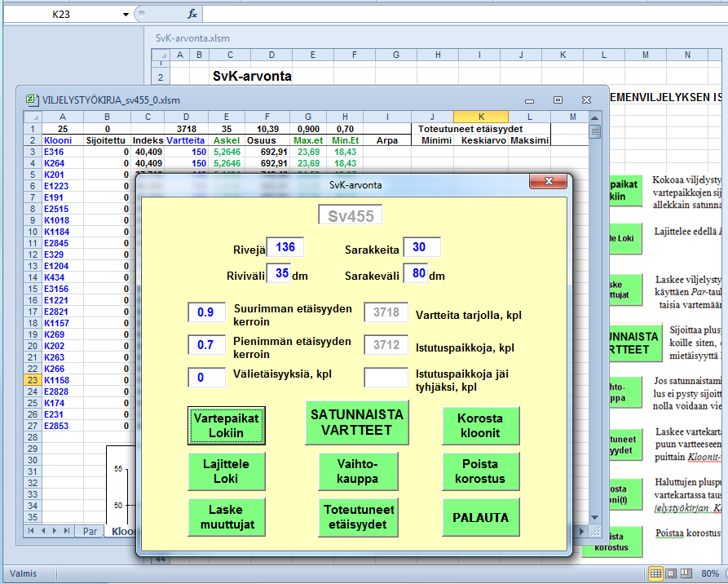Click horizontal scrollbar right arrow in VILJELYSTYÖKIRJA
The height and width of the screenshot is (584, 728).
581,530
